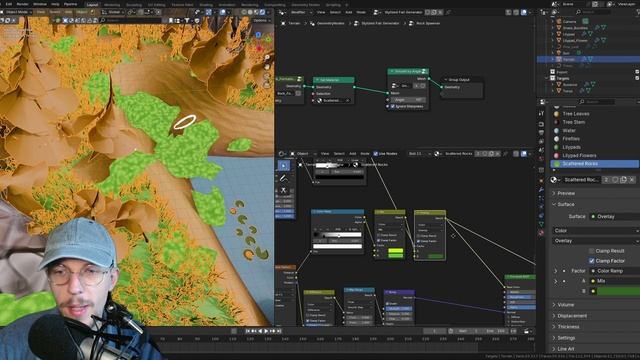The height and width of the screenshot is (360, 640).
Task: Toggle Clamp Factor on the Overlay node
Action: point(419,241)
